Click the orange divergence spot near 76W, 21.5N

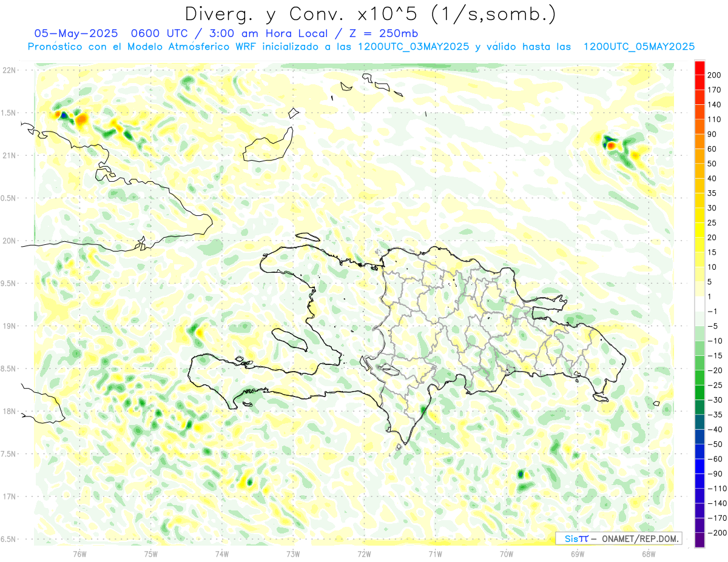coord(81,118)
